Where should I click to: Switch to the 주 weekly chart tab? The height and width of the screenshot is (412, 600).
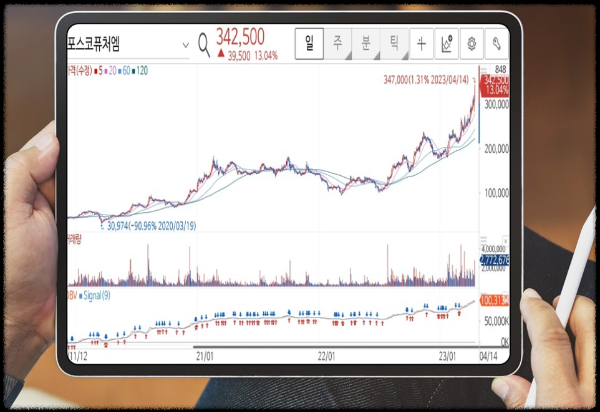click(338, 44)
